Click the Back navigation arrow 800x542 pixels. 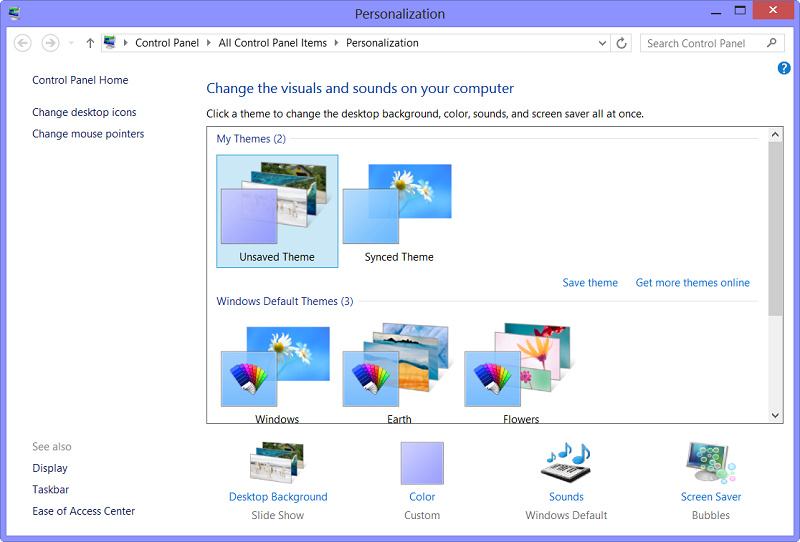pyautogui.click(x=22, y=43)
